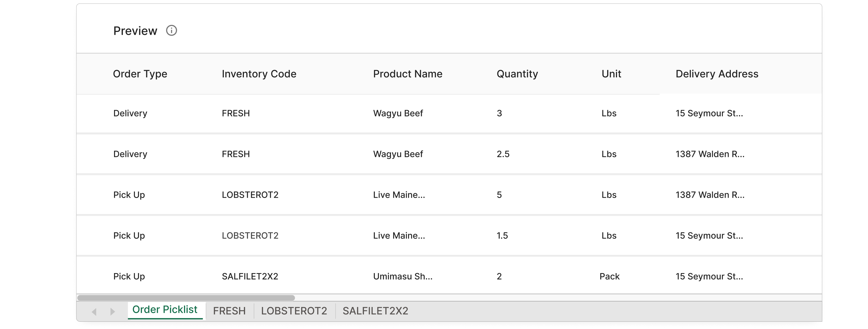Click the Preview info icon
Screen dimensions: 868x329
[171, 31]
